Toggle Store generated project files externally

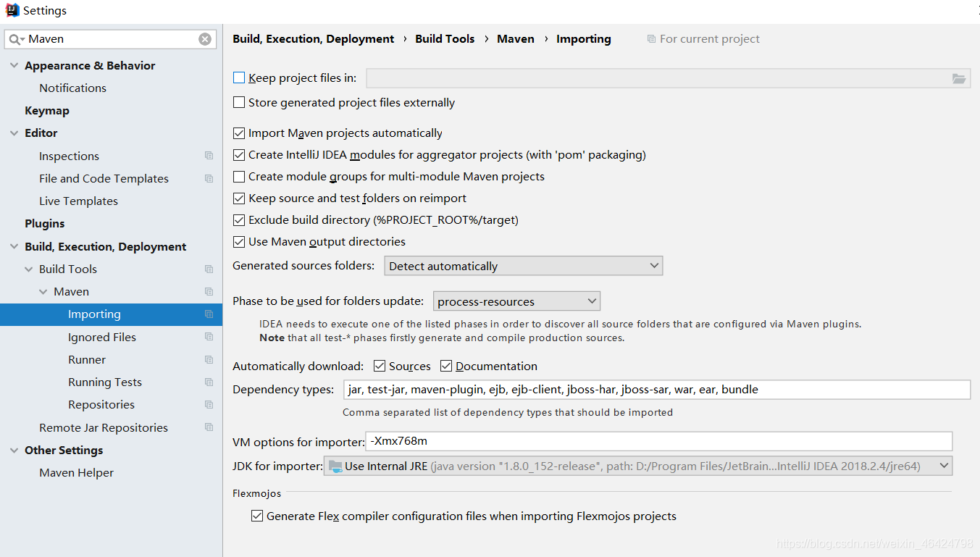239,102
